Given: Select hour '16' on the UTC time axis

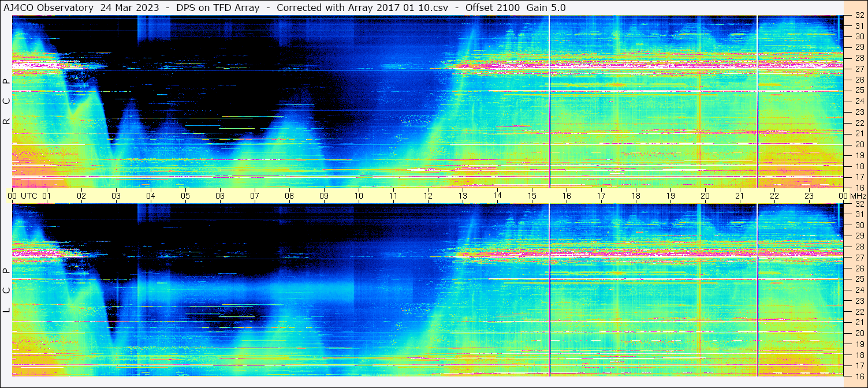Looking at the screenshot, I should [567, 196].
